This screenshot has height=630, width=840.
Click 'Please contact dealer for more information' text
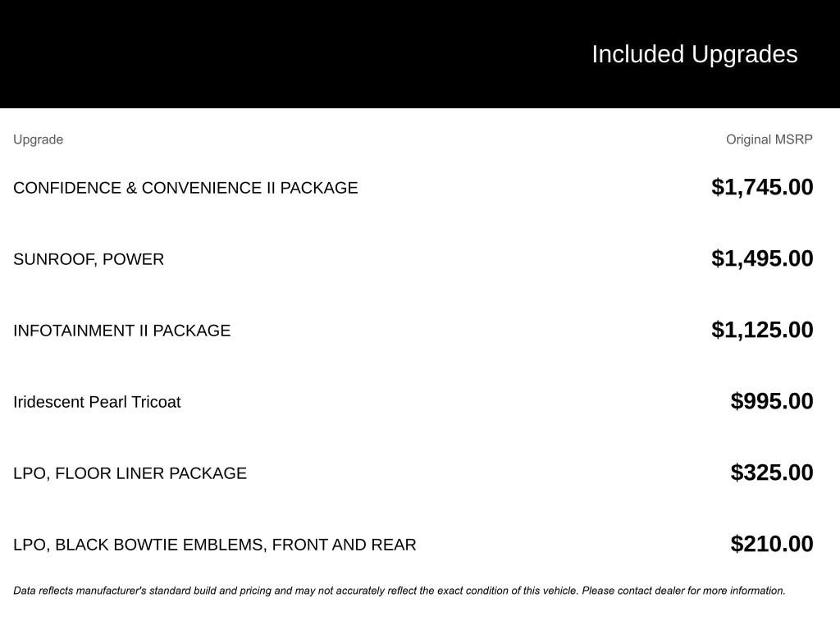click(683, 591)
